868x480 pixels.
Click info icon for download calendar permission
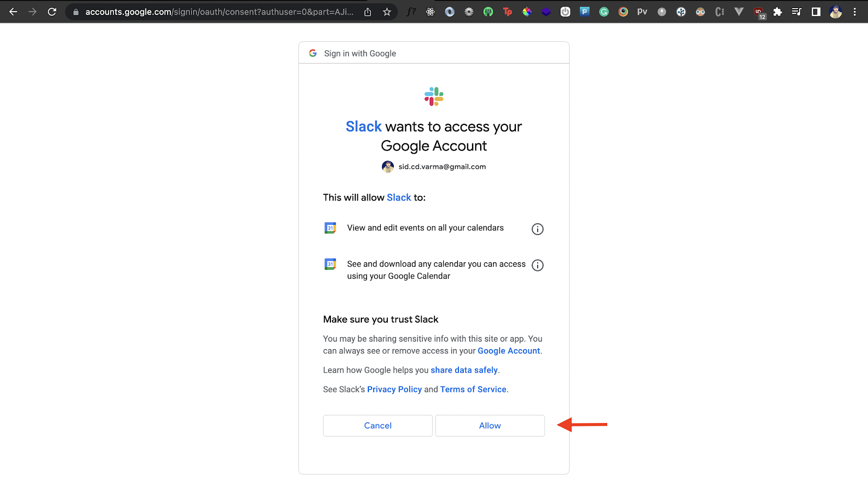(x=537, y=266)
